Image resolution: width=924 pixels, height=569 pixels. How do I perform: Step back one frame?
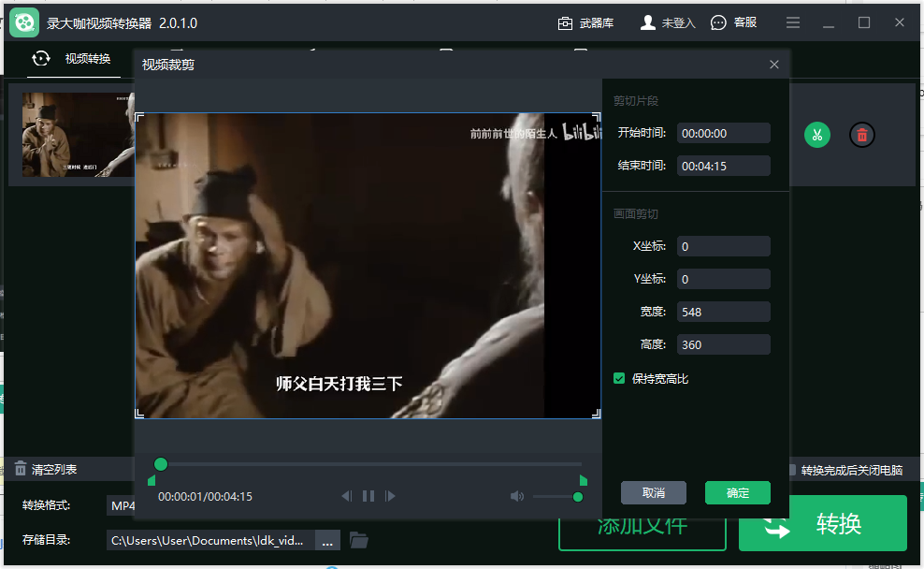pyautogui.click(x=347, y=496)
